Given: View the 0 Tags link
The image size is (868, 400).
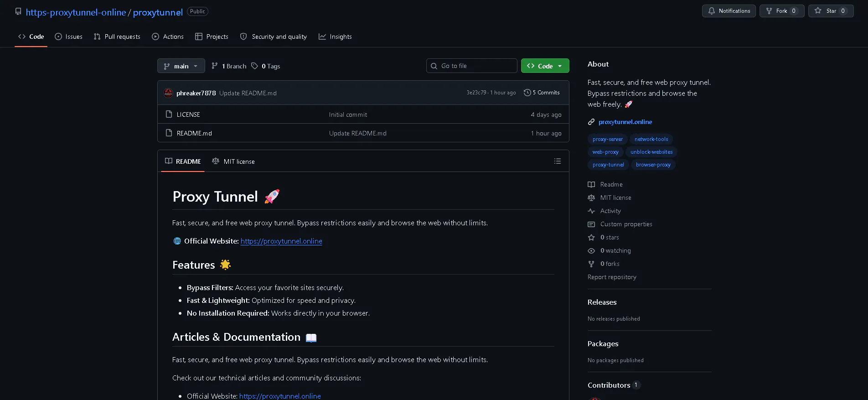Looking at the screenshot, I should click(265, 66).
